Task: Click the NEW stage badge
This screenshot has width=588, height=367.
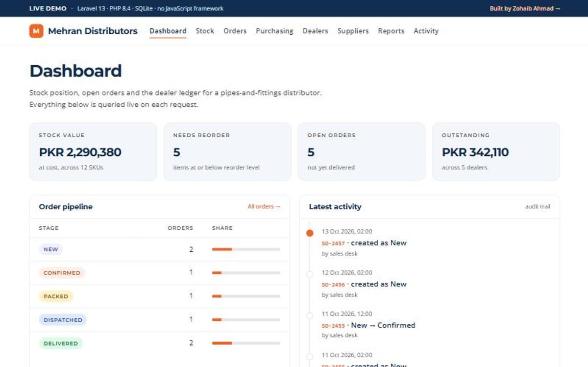Action: pyautogui.click(x=51, y=249)
